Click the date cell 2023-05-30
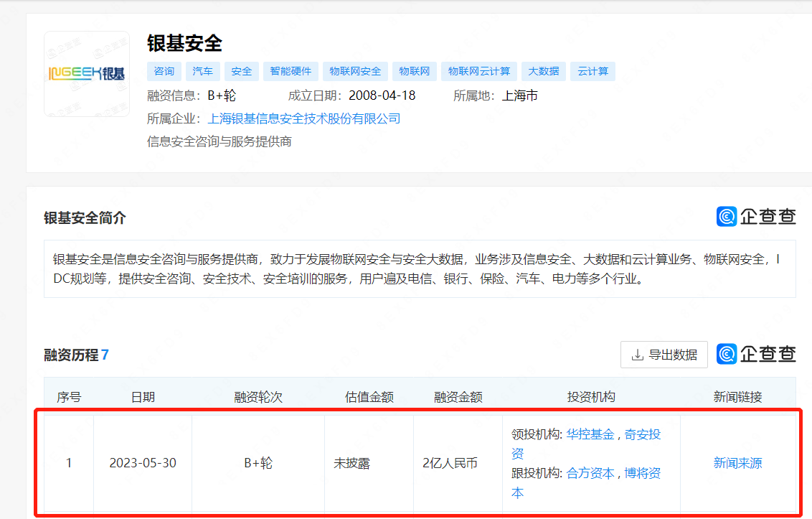Viewport: 812px width, 519px height. pos(143,463)
